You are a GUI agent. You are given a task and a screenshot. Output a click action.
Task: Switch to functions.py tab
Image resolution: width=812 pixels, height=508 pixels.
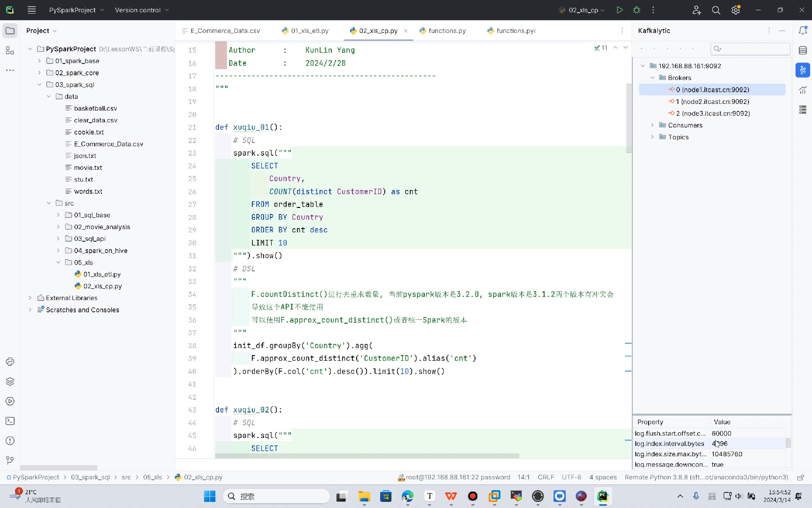point(442,31)
